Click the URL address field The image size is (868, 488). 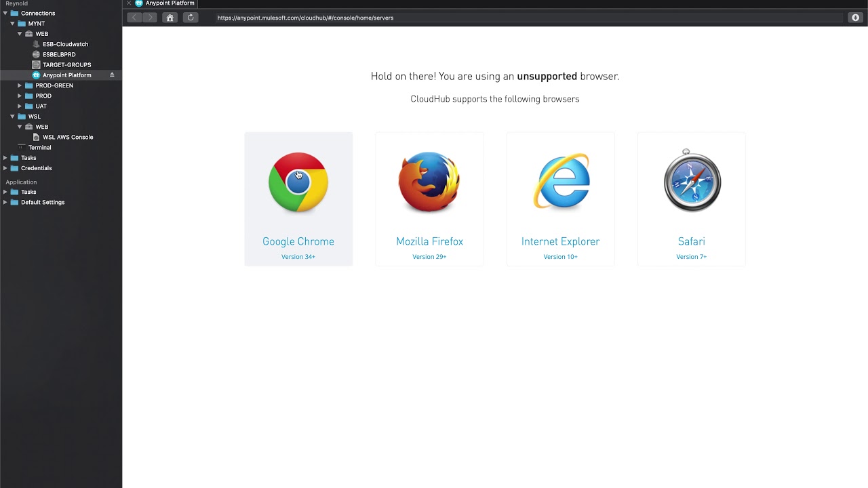click(529, 18)
